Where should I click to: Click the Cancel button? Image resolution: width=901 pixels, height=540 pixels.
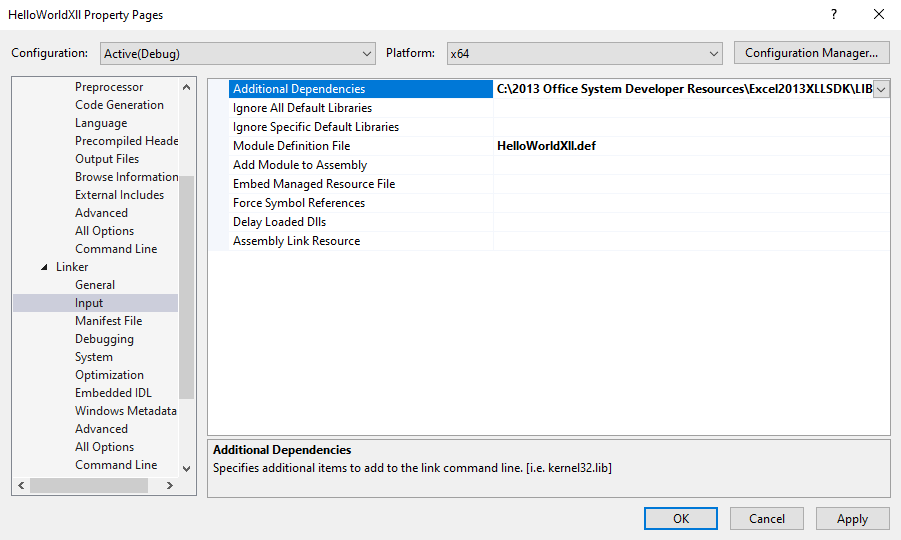click(767, 518)
